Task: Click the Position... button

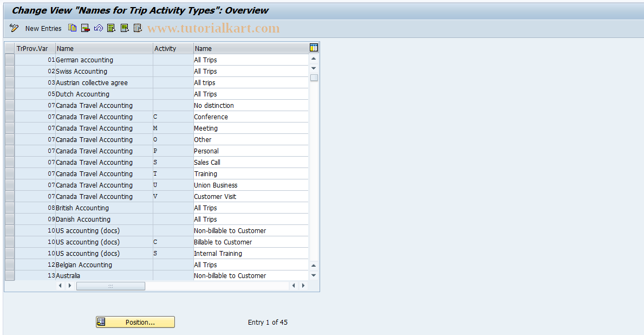Action: 135,322
